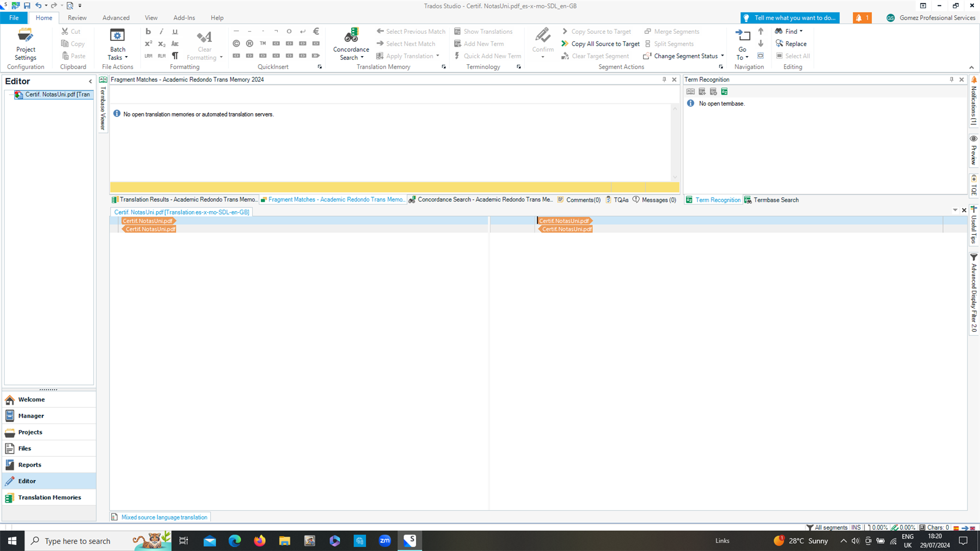Switch to the View ribbon tab
The image size is (980, 551).
click(x=151, y=18)
